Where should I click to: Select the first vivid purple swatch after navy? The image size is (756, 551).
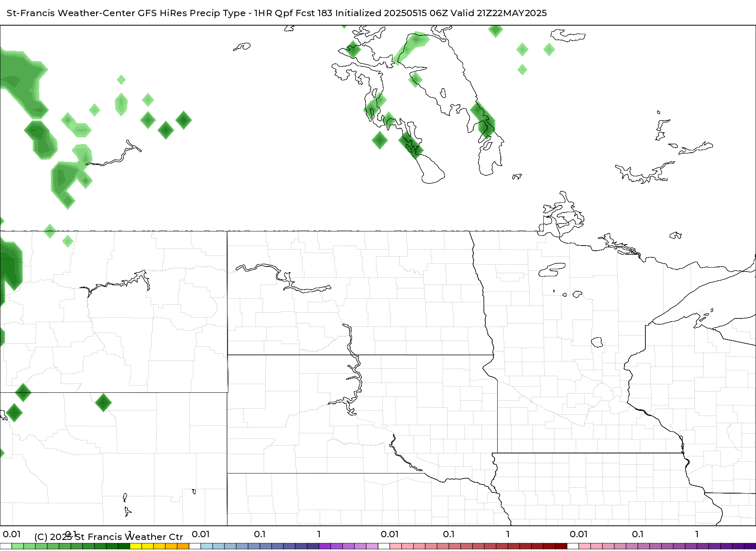click(x=325, y=546)
